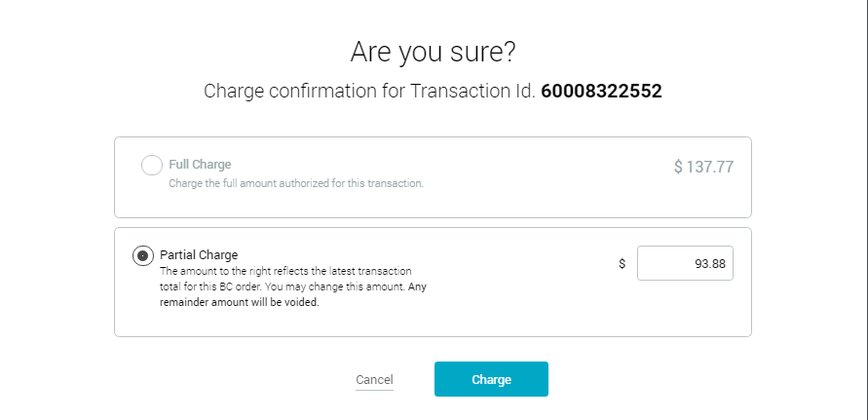
Task: Click the $137.77 full charge amount
Action: tap(703, 167)
